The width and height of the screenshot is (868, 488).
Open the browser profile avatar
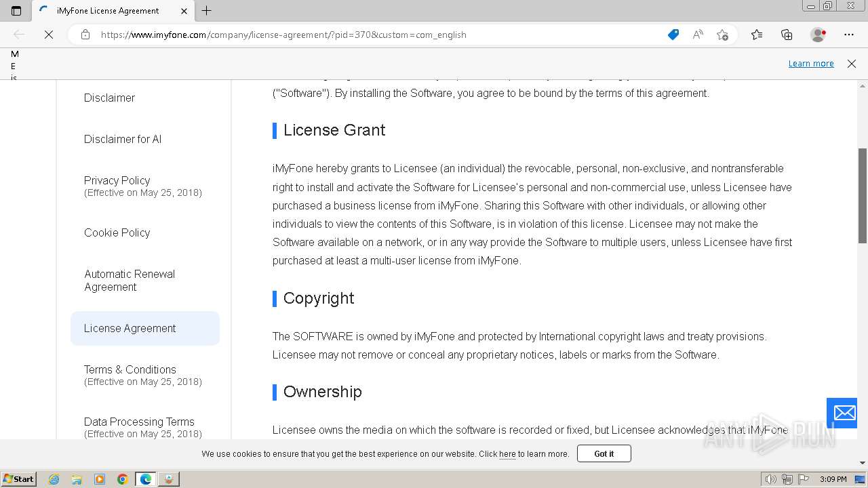[x=818, y=35]
